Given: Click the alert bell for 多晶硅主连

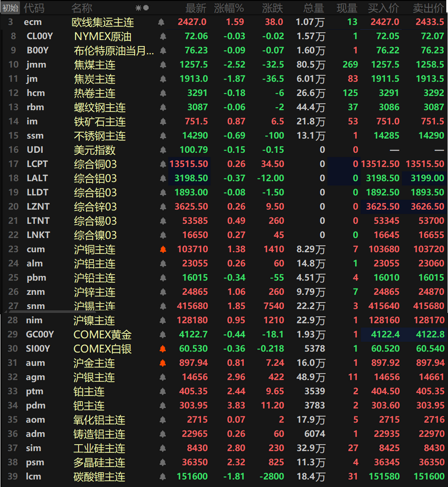Looking at the screenshot, I should pyautogui.click(x=162, y=462).
